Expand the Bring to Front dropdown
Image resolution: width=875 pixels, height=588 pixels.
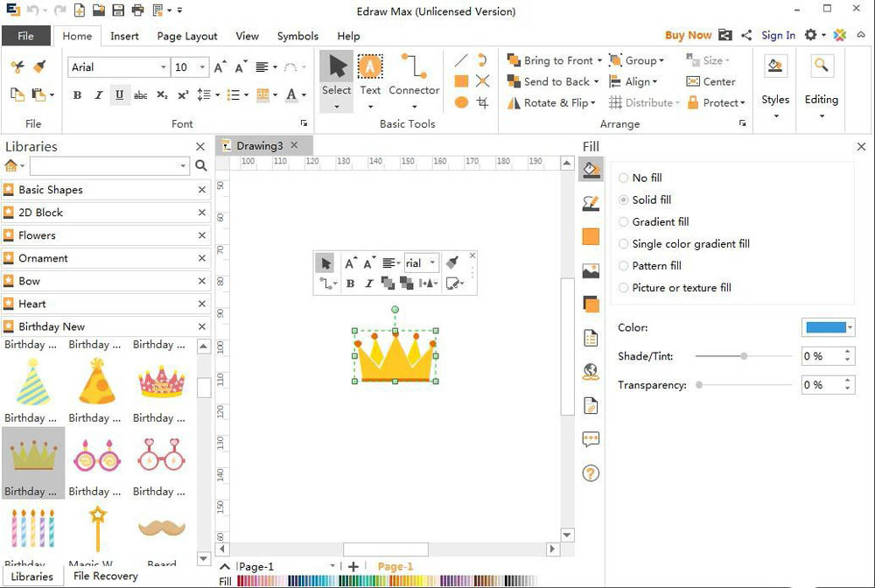tap(599, 61)
